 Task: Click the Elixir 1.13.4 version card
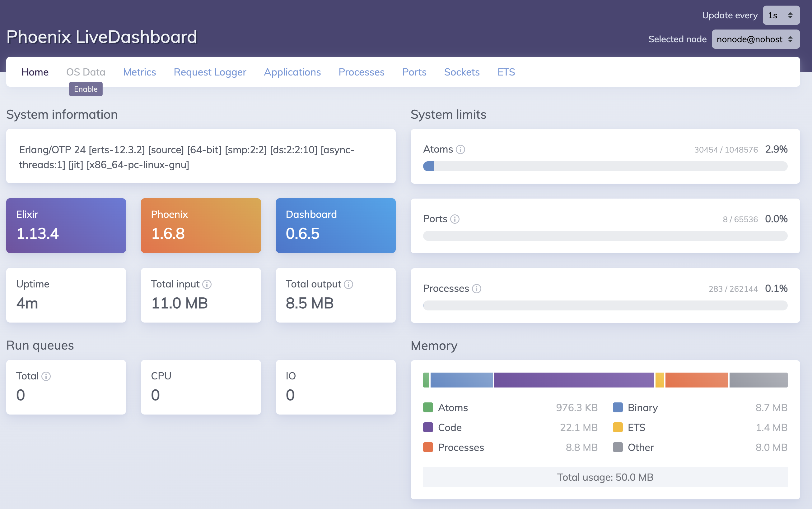click(66, 226)
